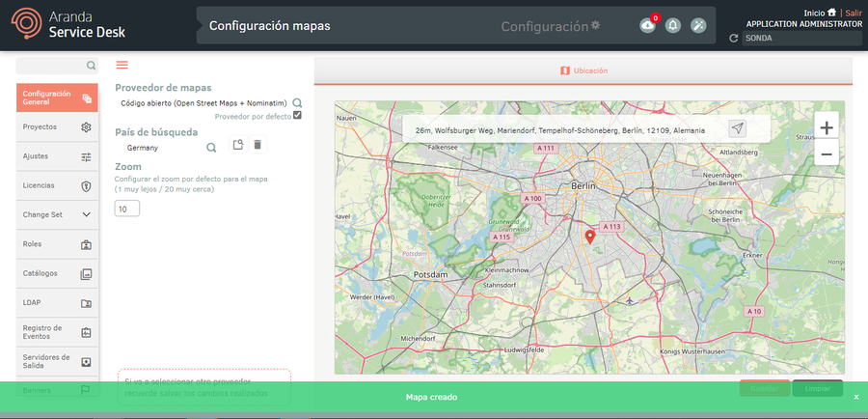Click the Ludwigsfelde label on map
Viewport: 868px width, 419px height.
[x=525, y=350]
